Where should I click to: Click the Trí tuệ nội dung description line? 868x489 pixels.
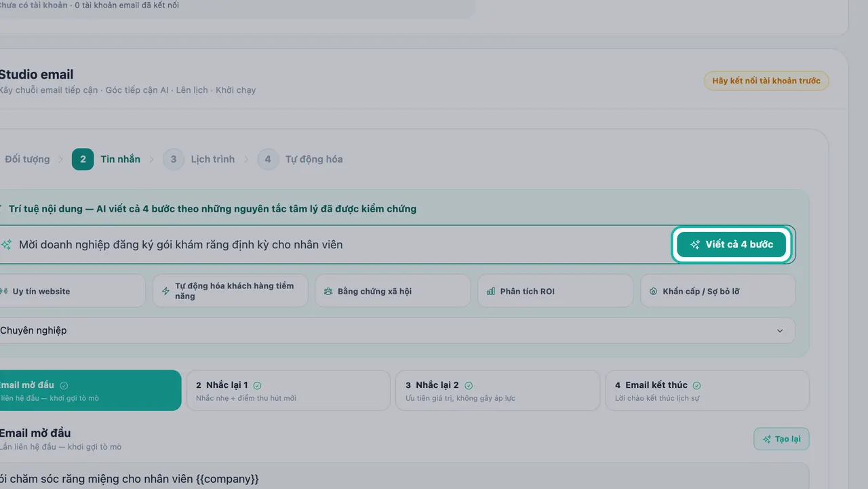(212, 209)
